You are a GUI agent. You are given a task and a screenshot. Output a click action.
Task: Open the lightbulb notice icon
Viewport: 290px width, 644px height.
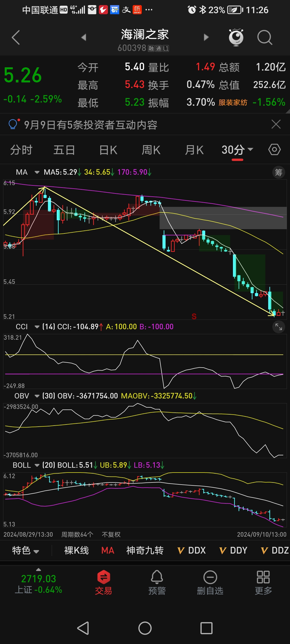[13, 124]
